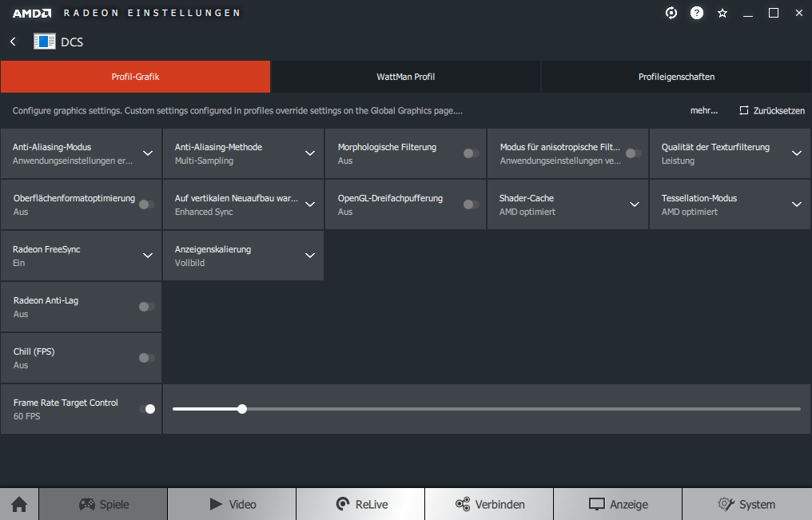Maximize the Radeon settings window

(773, 13)
